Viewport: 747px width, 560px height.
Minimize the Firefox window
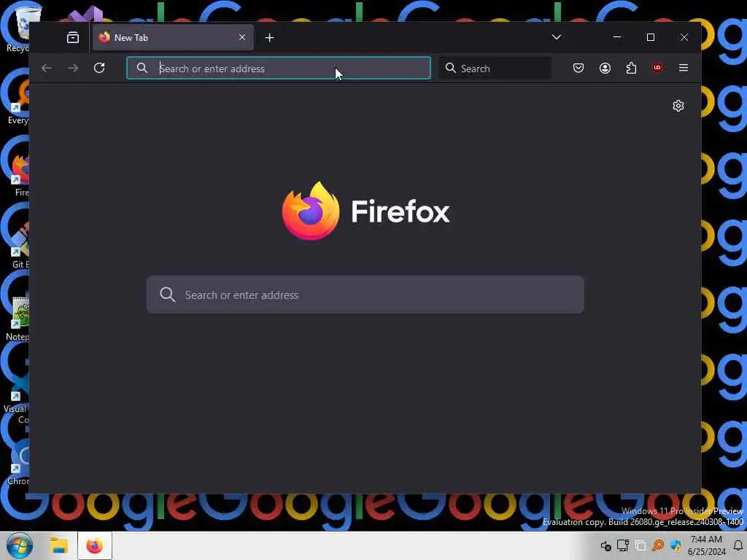617,37
